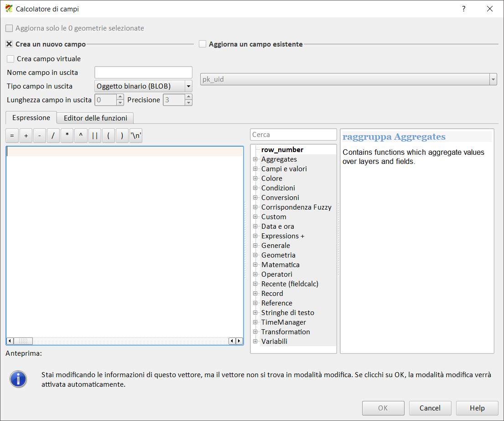The height and width of the screenshot is (421, 504).
Task: Open Help for field calculator
Action: (477, 408)
